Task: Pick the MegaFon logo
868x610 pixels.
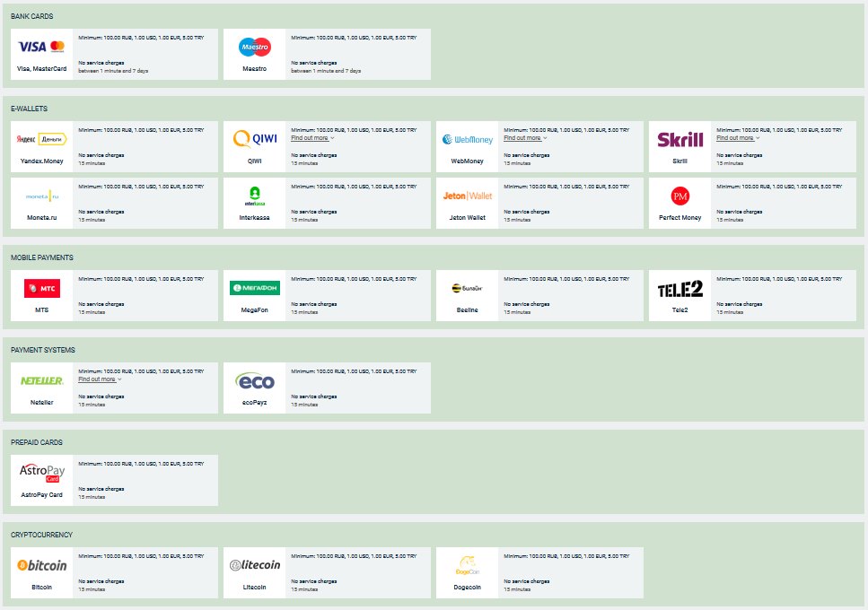Action: click(x=255, y=288)
